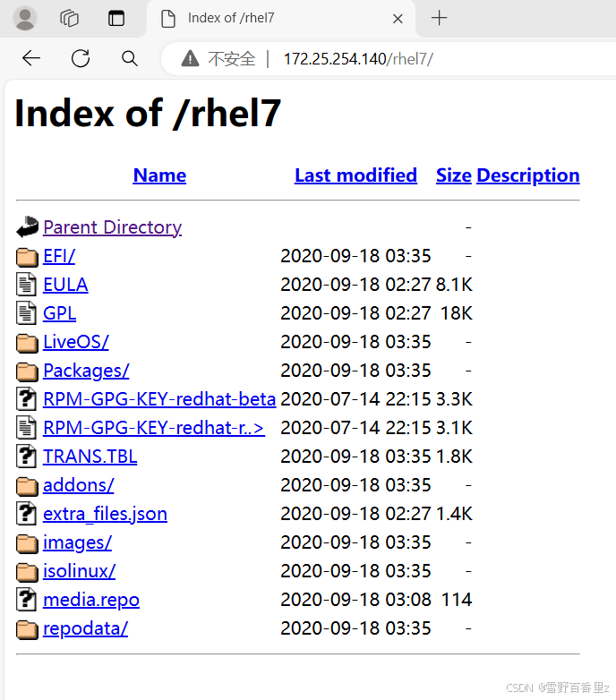Open the images/ folder link
The height and width of the screenshot is (700, 616).
tap(78, 542)
